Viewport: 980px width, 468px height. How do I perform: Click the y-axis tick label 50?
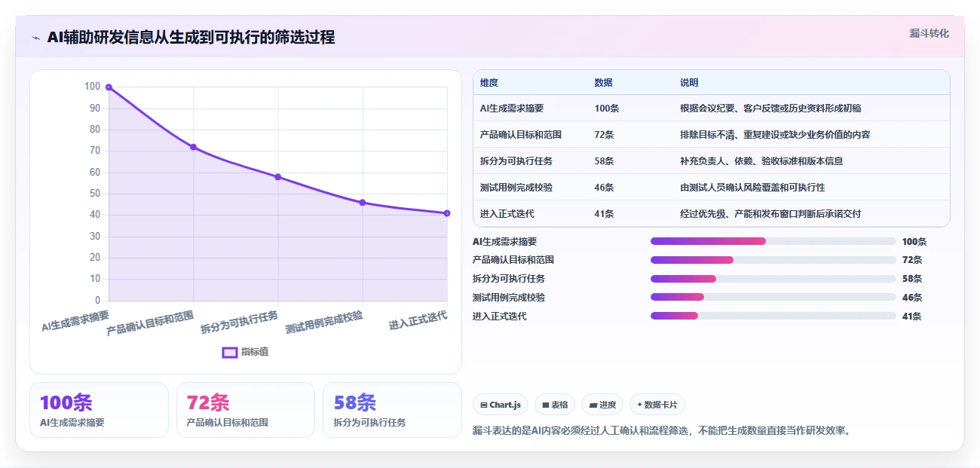(x=94, y=194)
